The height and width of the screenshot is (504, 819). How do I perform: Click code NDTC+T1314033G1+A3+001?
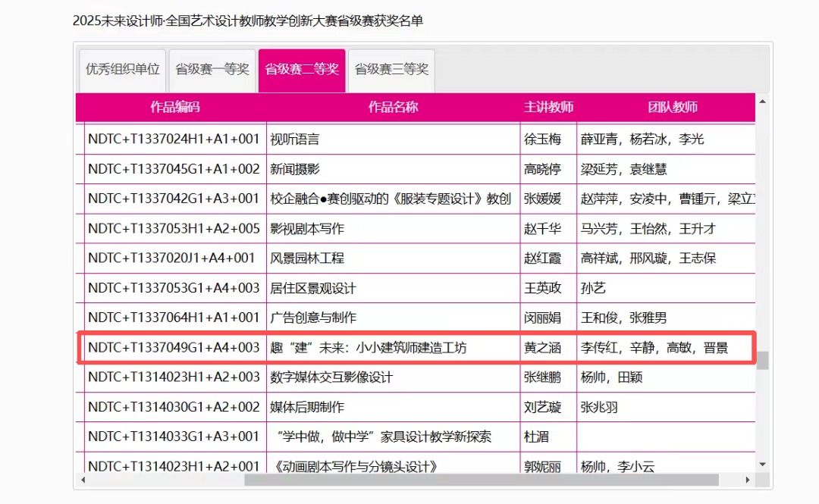174,437
